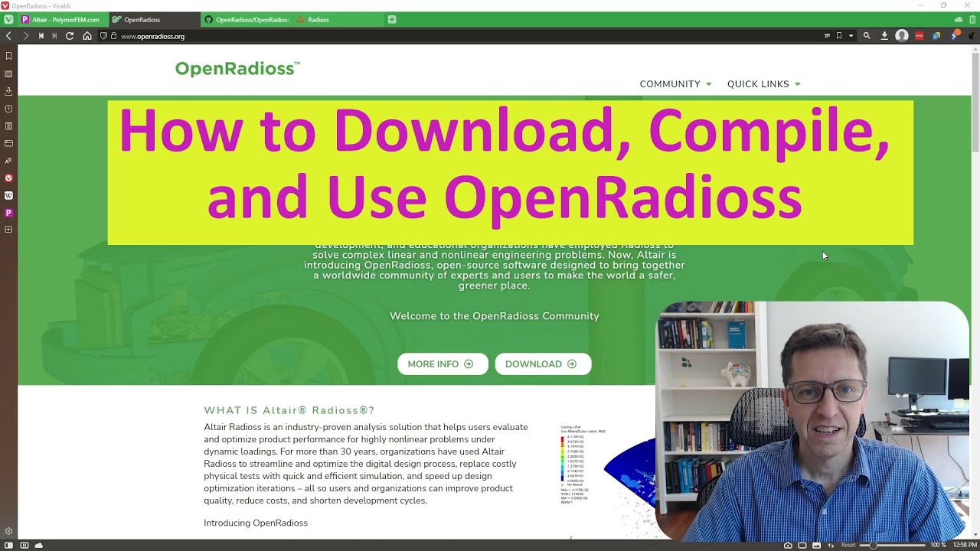Open Downloads panel in sidebar
The image size is (980, 551).
pyautogui.click(x=8, y=91)
